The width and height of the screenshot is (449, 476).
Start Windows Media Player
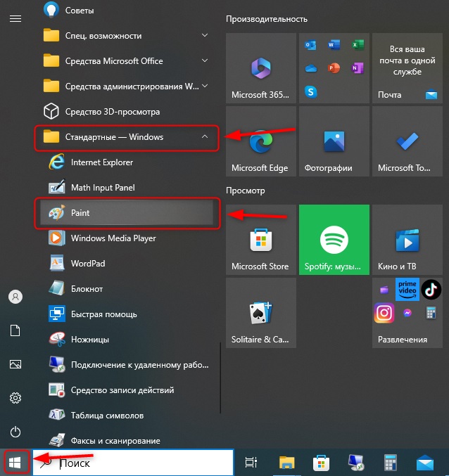127,238
